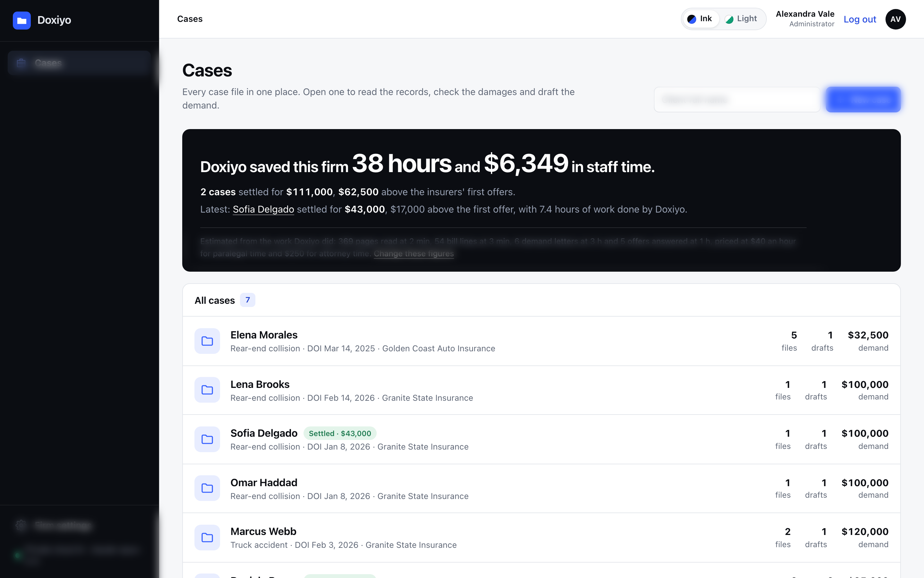Open Firm settings in the sidebar
Viewport: 924px width, 578px height.
coord(79,526)
